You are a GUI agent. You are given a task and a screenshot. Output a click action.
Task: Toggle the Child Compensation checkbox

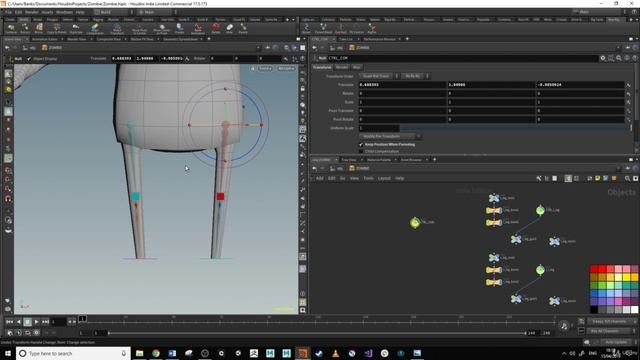pyautogui.click(x=361, y=151)
